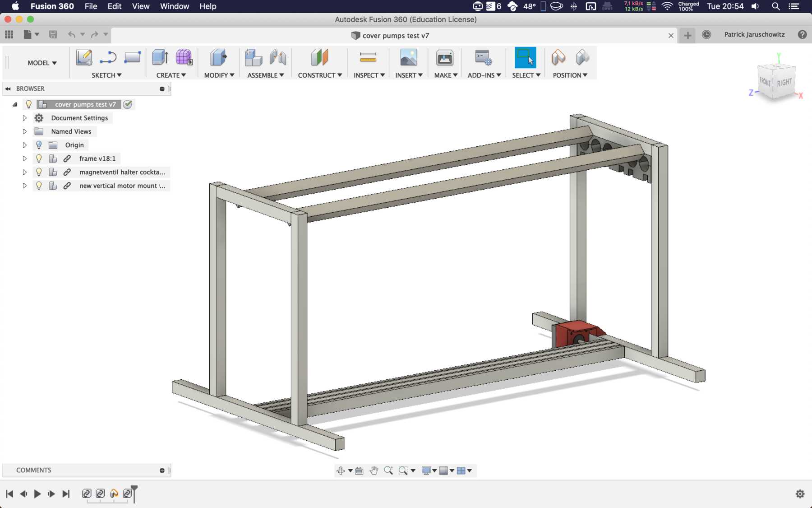Collapse the BROWSER panel arrows
Image resolution: width=812 pixels, height=508 pixels.
(x=8, y=89)
